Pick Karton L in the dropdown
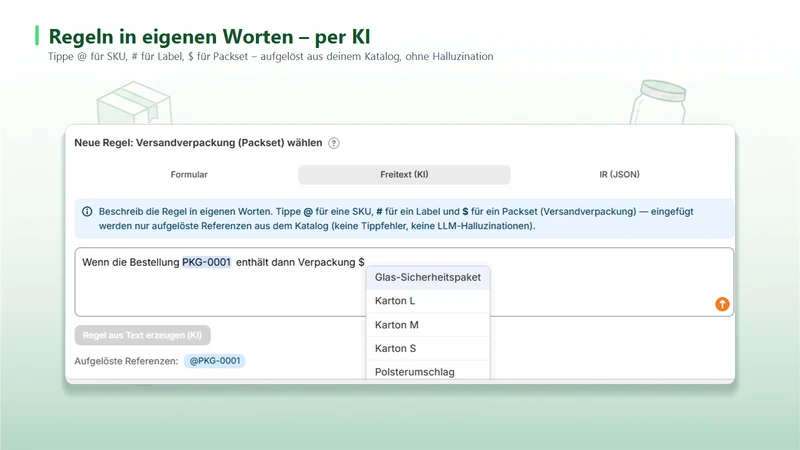The height and width of the screenshot is (450, 800). (x=428, y=301)
